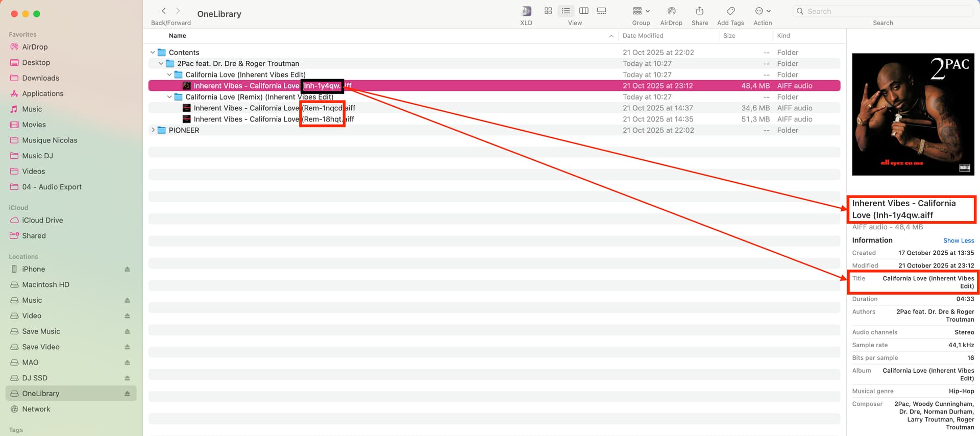The width and height of the screenshot is (980, 436).
Task: Select iCloud Drive in sidebar
Action: [42, 220]
